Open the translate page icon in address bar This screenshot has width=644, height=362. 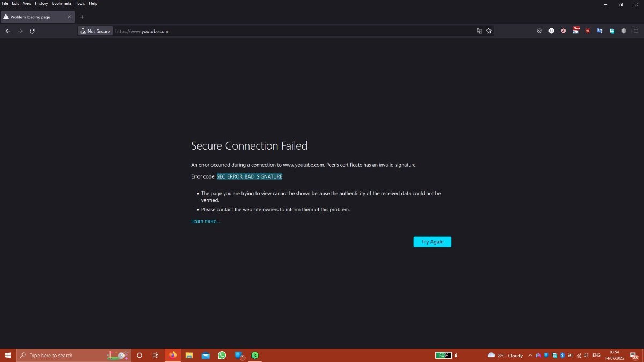click(x=479, y=31)
